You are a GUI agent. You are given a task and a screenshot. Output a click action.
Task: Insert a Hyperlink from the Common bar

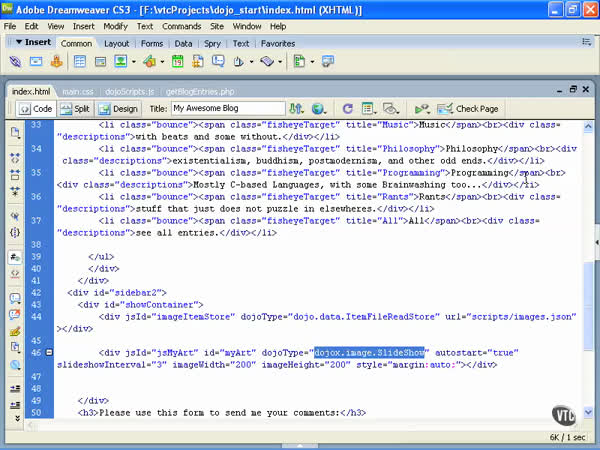[17, 62]
